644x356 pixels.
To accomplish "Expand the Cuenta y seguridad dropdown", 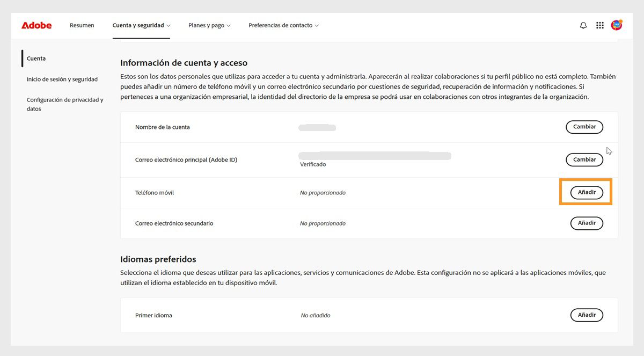I will (x=141, y=25).
